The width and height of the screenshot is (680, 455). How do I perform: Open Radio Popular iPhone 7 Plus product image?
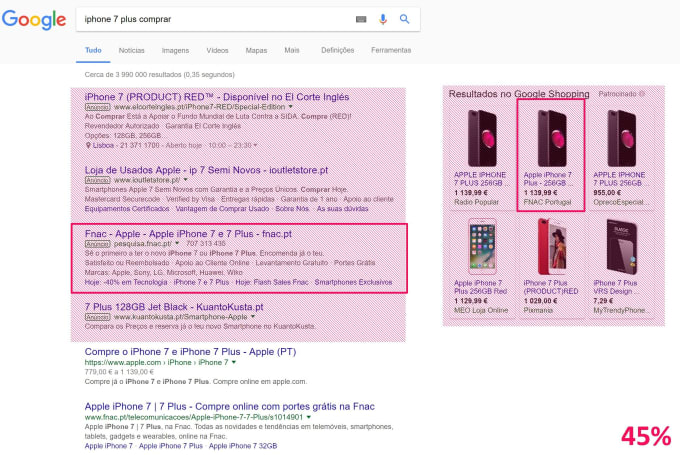(482, 138)
